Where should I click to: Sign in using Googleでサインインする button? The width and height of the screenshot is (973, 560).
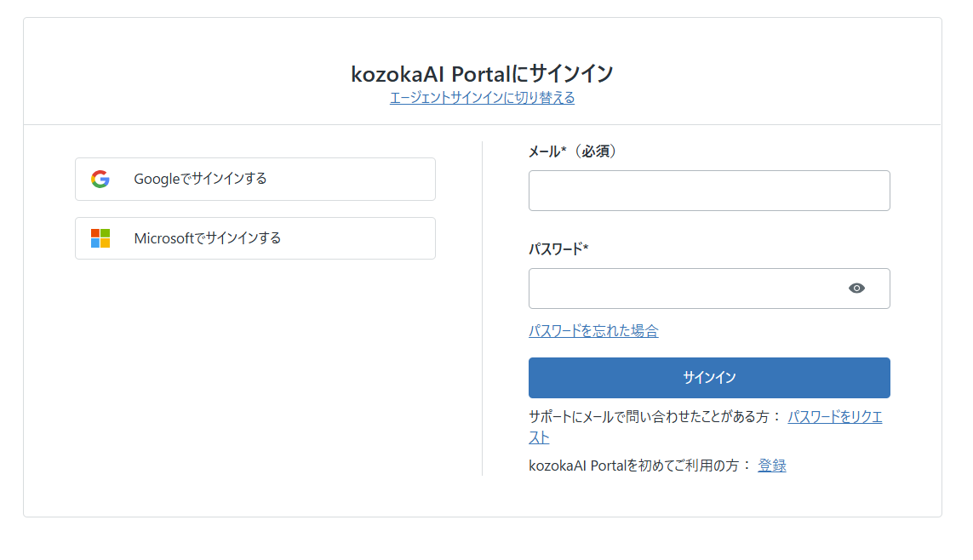pos(255,180)
